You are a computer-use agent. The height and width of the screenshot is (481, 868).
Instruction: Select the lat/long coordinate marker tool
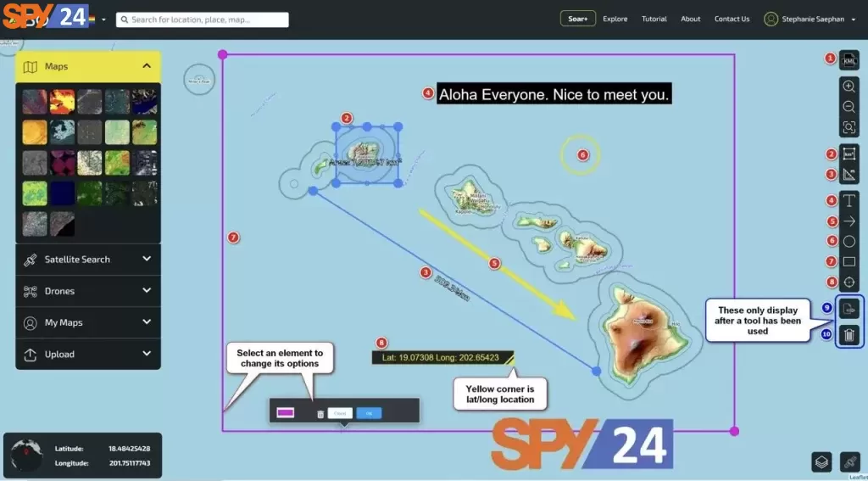point(849,282)
